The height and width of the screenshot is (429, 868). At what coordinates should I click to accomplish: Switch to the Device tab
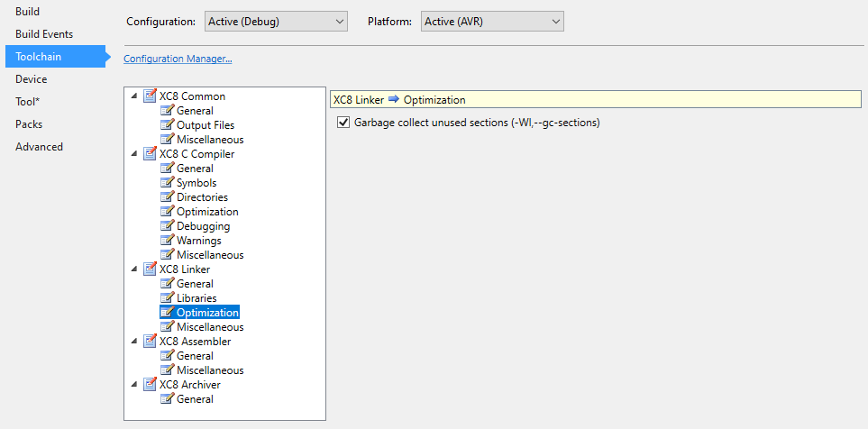click(x=32, y=79)
